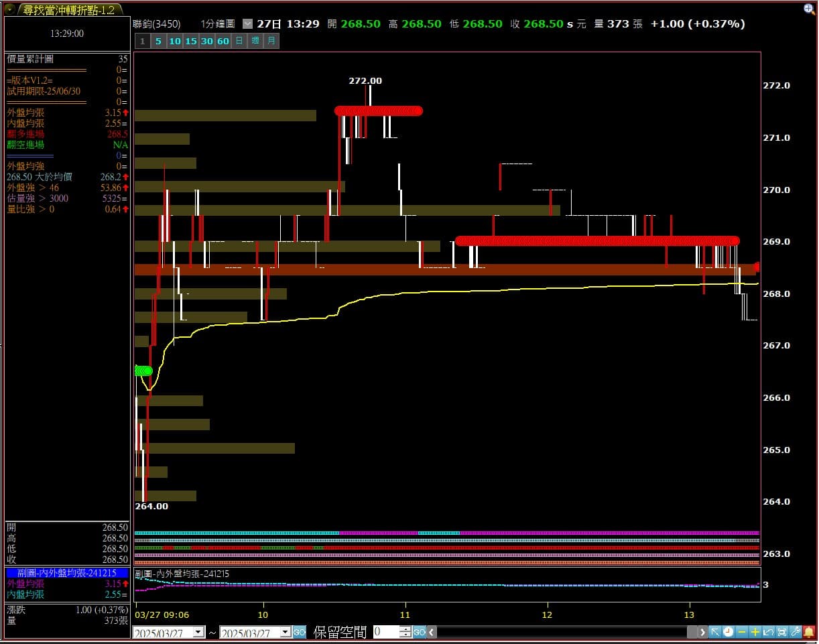
Task: Expand the end date dropdown
Action: pyautogui.click(x=286, y=632)
